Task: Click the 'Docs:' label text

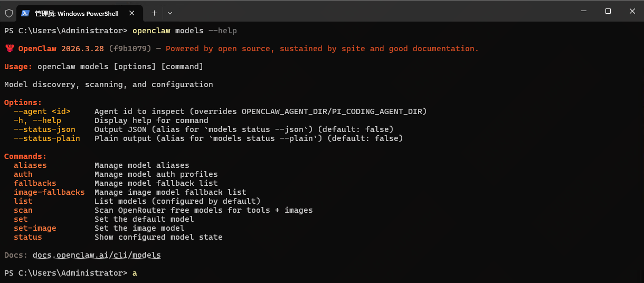Action: (16, 255)
